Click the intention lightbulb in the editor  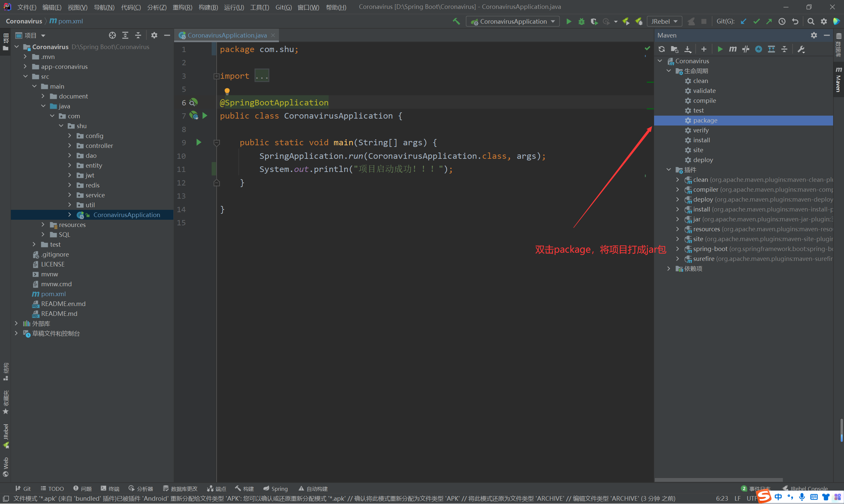pyautogui.click(x=227, y=91)
